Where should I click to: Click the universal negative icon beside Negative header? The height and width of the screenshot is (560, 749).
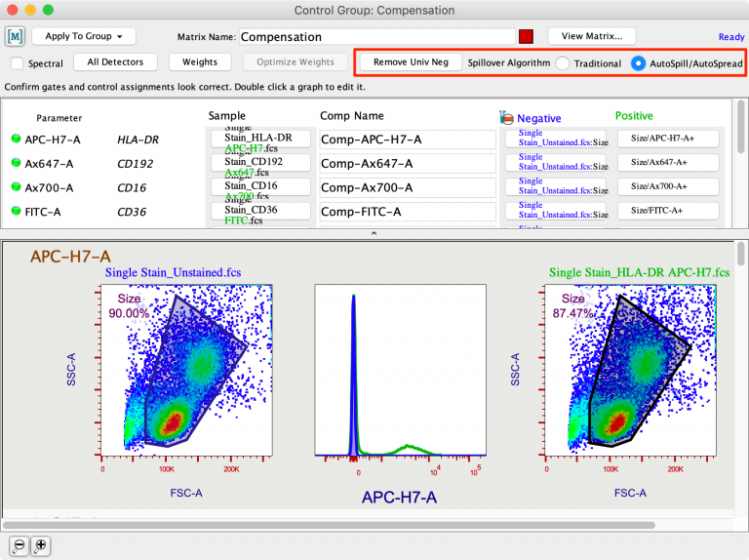pos(505,117)
